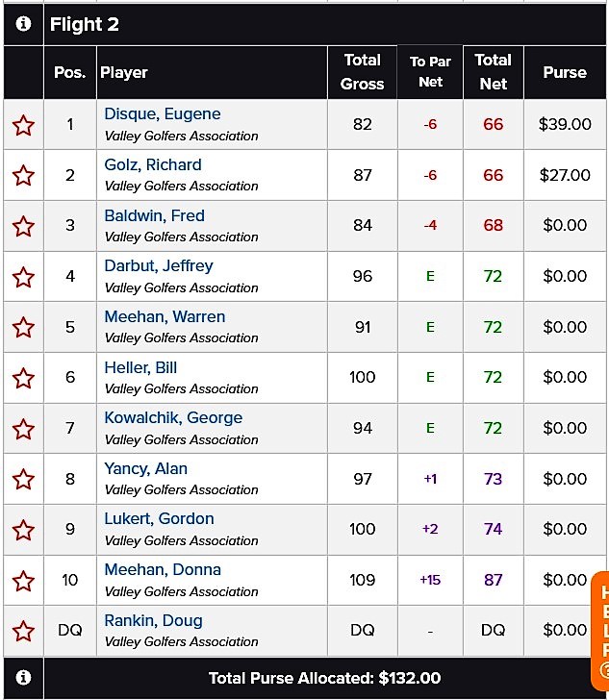Open the orange Help tab at right edge
Screen dimensions: 609x700
coord(600,630)
